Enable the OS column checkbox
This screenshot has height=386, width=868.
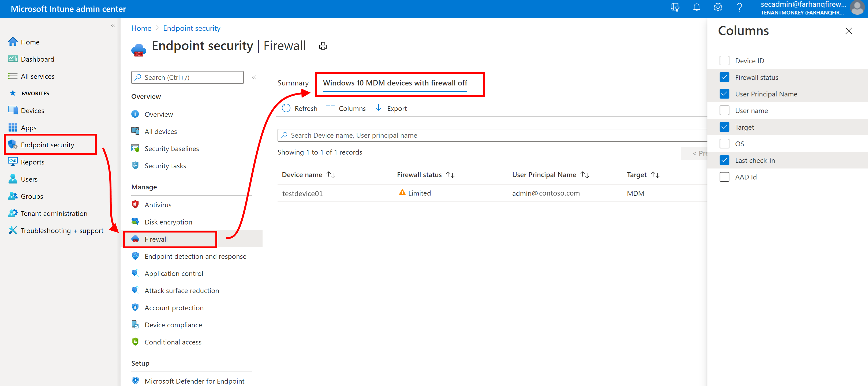pyautogui.click(x=725, y=143)
